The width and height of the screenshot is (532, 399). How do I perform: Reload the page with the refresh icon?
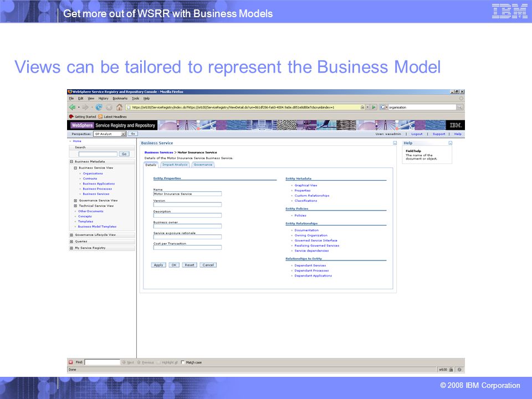point(99,107)
